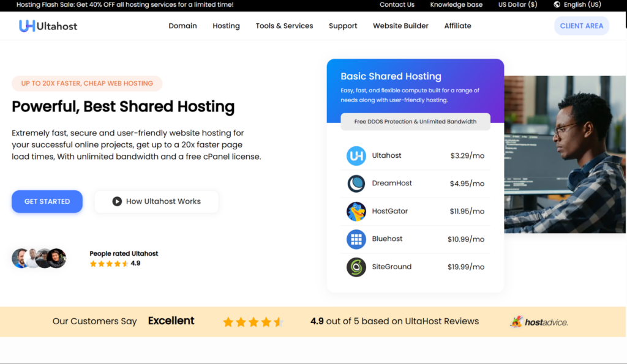Open the Tools & Services menu
The image size is (627, 364).
[x=284, y=26]
